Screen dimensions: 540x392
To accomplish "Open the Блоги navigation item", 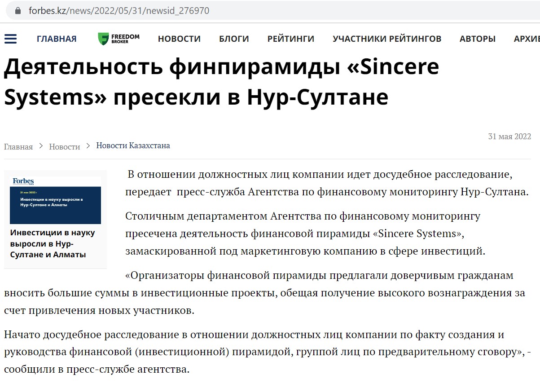I will (x=234, y=39).
